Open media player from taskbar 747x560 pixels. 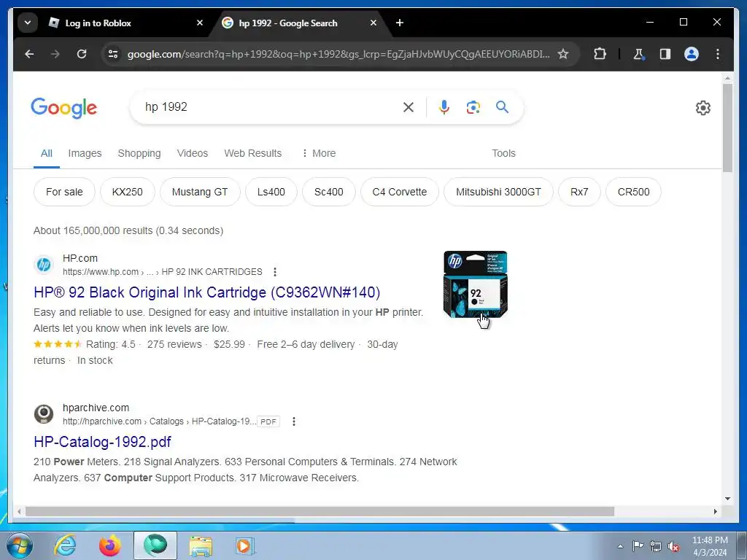point(245,546)
